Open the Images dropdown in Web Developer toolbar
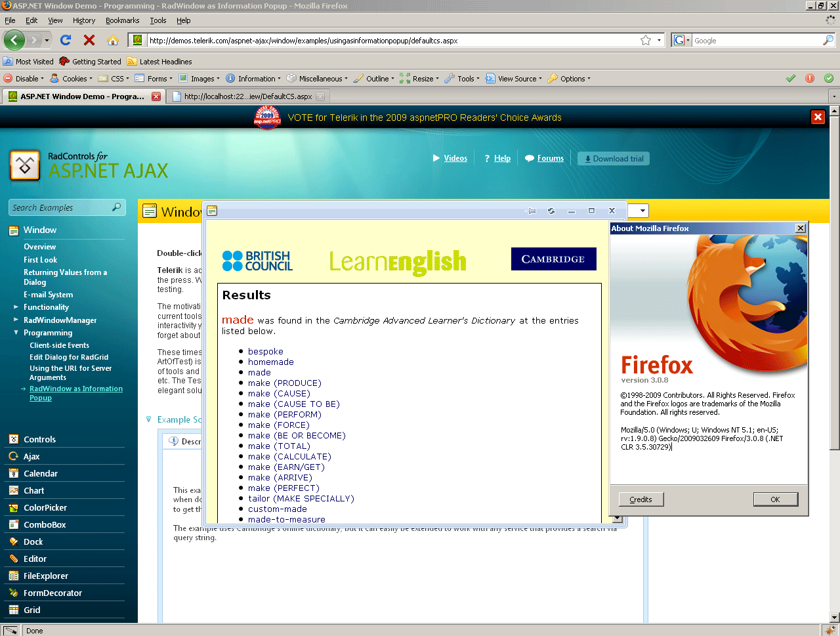This screenshot has height=636, width=840. coord(199,79)
